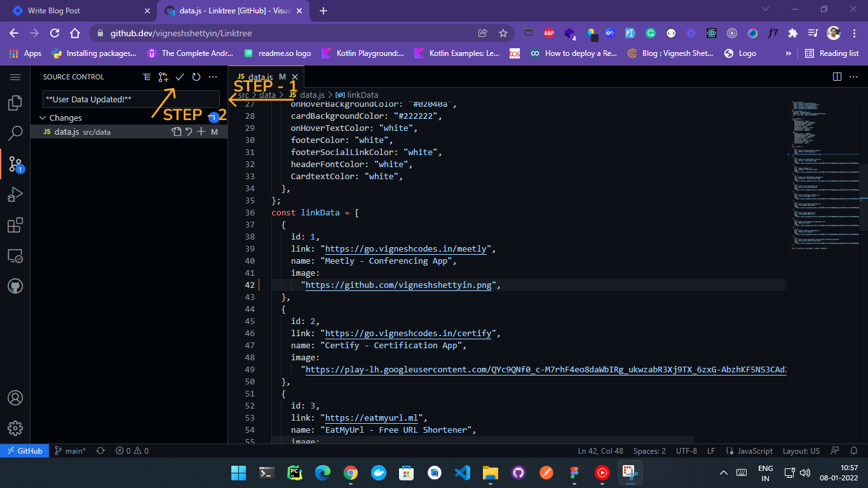
Task: Open the Explorer view in activity bar
Action: click(15, 103)
